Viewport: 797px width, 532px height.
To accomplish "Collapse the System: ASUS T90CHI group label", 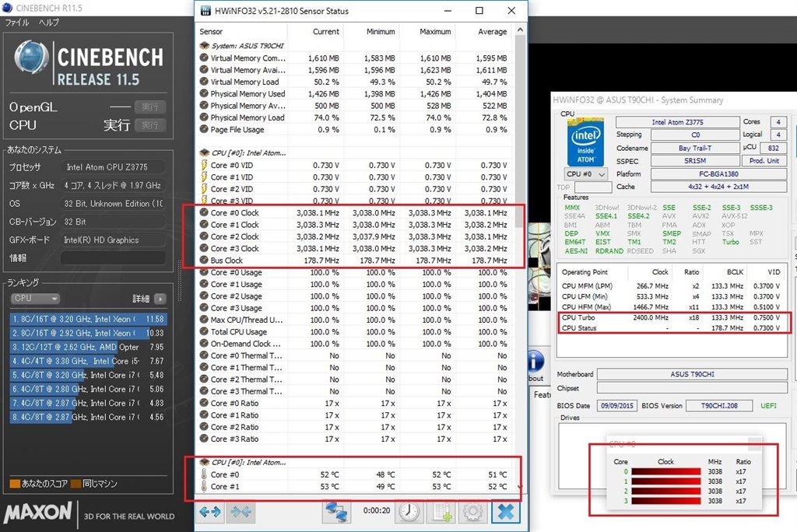I will [x=247, y=45].
